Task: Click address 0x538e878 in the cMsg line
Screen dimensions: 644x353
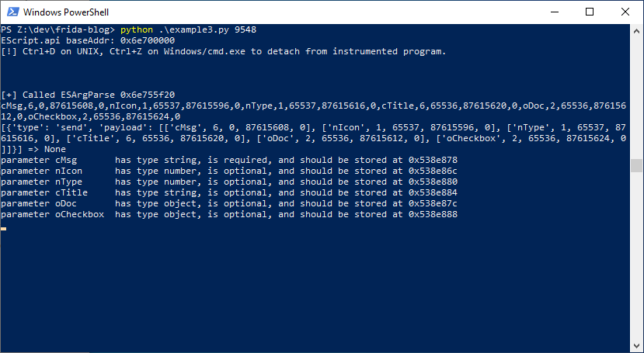Action: (430, 160)
